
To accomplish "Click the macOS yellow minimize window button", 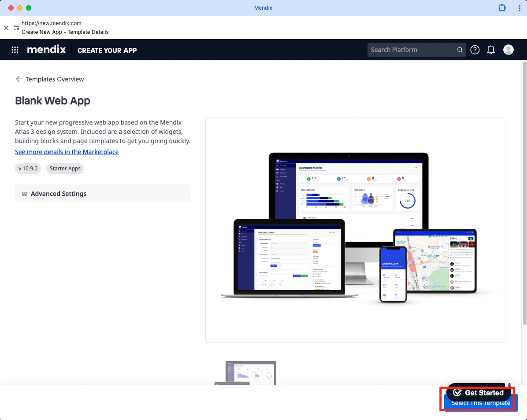I will click(x=19, y=8).
